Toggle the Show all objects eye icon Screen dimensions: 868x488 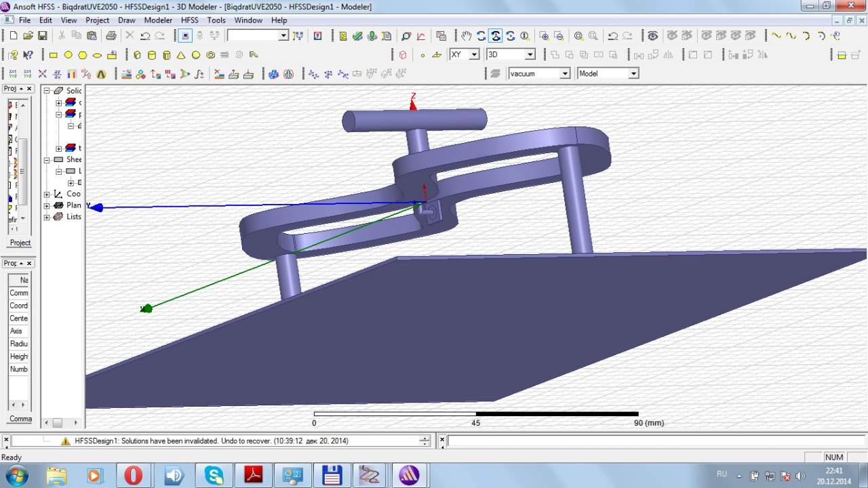(652, 36)
